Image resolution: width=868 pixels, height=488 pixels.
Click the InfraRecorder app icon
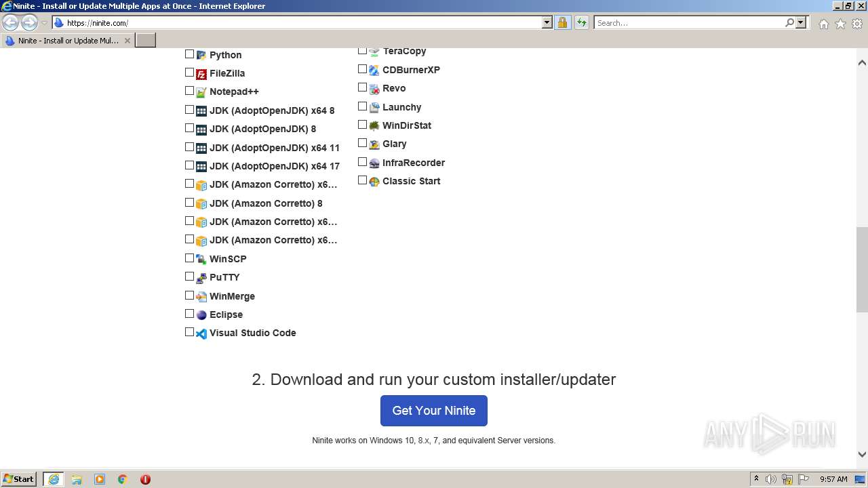tap(374, 163)
